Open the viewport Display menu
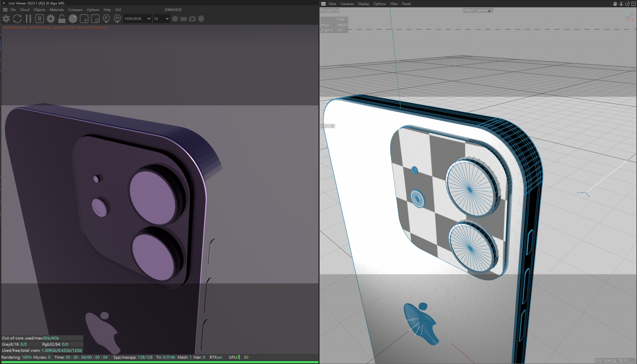The image size is (637, 364). pyautogui.click(x=363, y=4)
